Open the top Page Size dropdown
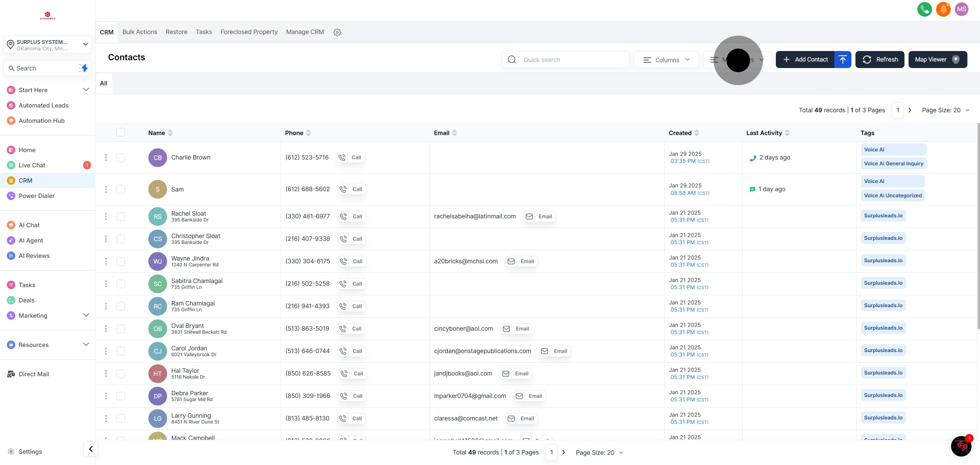 point(945,110)
